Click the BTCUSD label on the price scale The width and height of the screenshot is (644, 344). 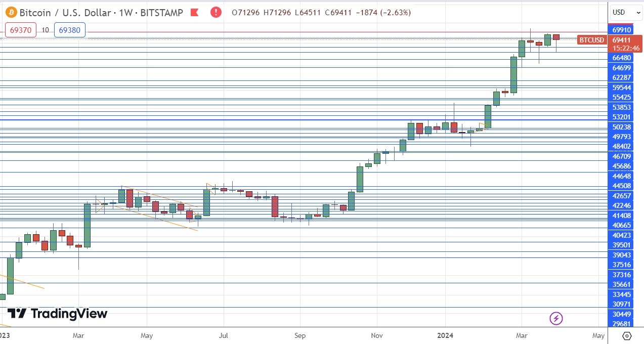(591, 40)
